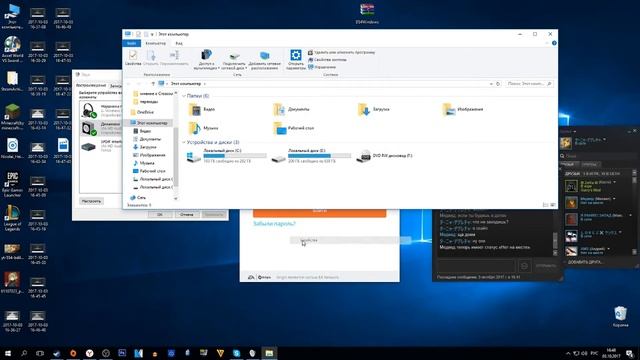Select Изображения in navigation pane

coord(149,155)
